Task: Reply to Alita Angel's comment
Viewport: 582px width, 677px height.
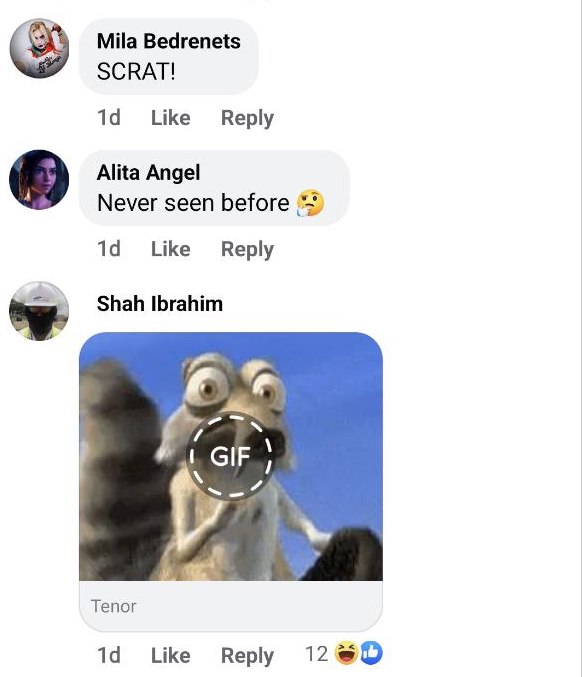Action: pos(247,250)
